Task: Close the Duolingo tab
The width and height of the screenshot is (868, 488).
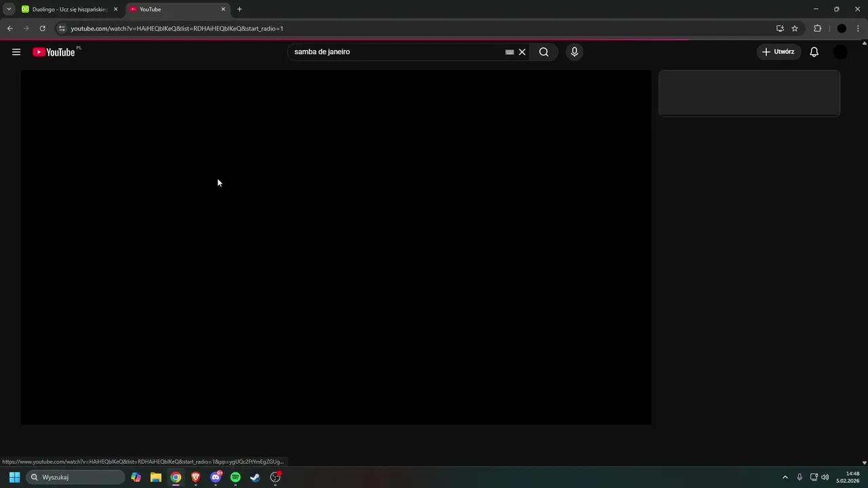Action: pos(115,9)
